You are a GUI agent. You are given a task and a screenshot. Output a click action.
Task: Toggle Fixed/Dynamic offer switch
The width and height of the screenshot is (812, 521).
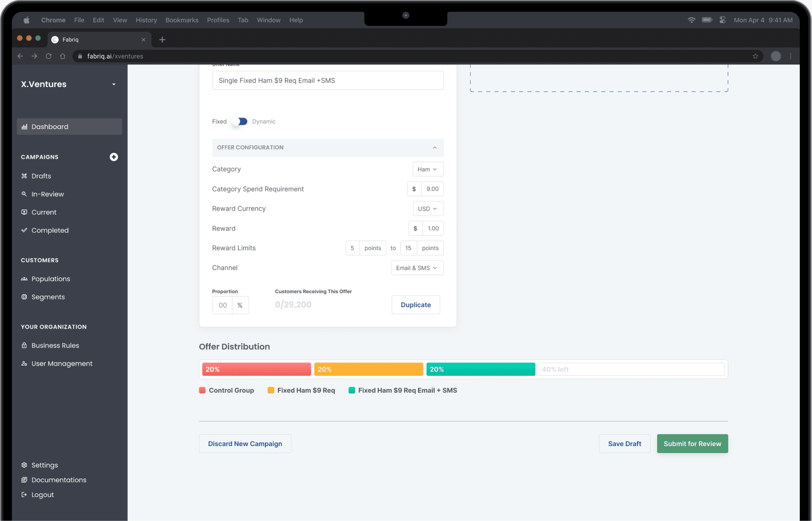240,122
